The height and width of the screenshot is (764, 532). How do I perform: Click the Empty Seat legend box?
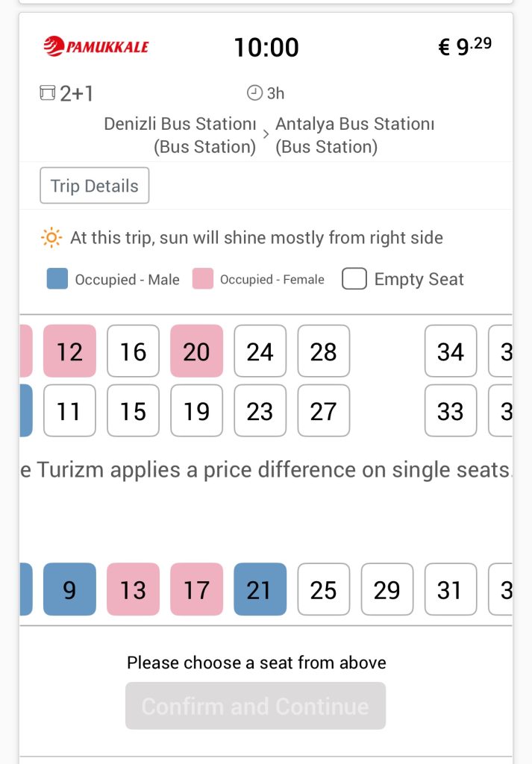[354, 279]
